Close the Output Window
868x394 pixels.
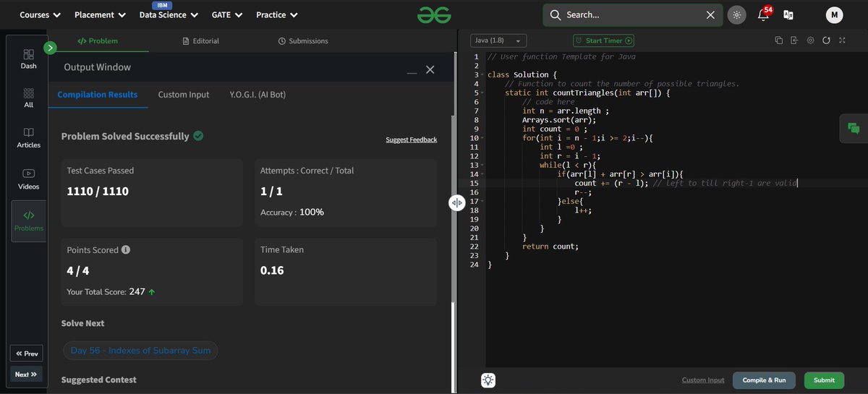[x=430, y=69]
